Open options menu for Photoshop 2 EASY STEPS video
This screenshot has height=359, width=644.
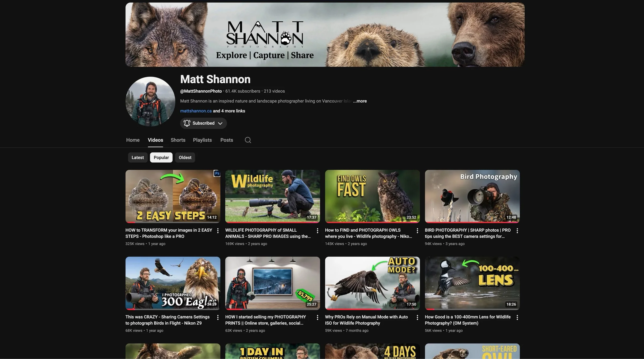[218, 231]
